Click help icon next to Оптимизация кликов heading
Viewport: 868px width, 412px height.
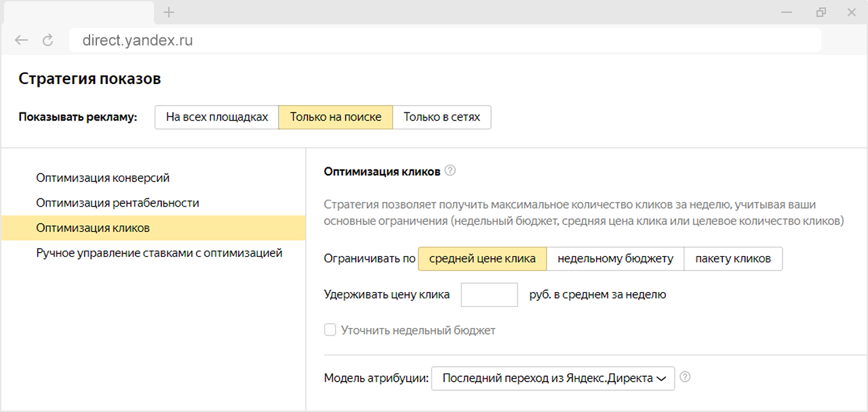pyautogui.click(x=450, y=171)
